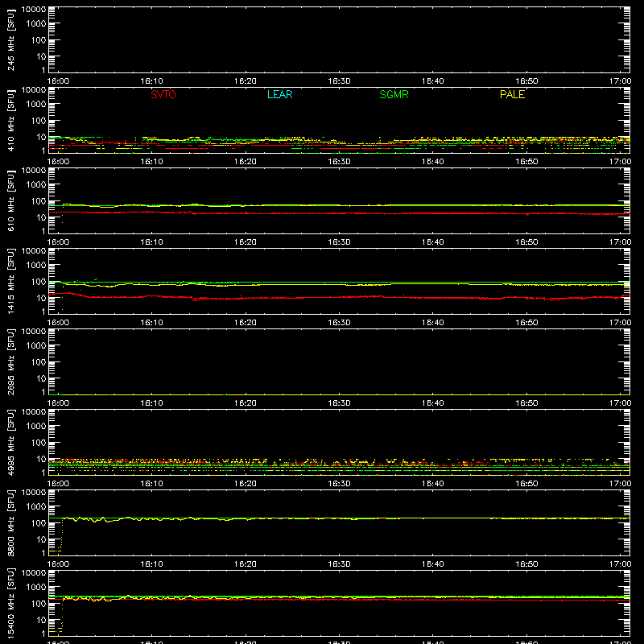Image resolution: width=644 pixels, height=644 pixels.
Task: Click 16:40 time label below 410 MHz panel
Action: click(x=432, y=162)
